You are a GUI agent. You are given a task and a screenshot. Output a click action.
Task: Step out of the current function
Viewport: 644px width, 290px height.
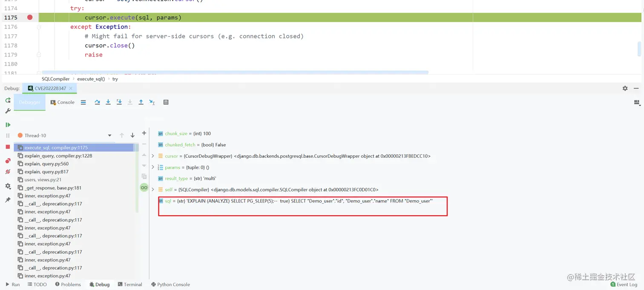point(141,102)
